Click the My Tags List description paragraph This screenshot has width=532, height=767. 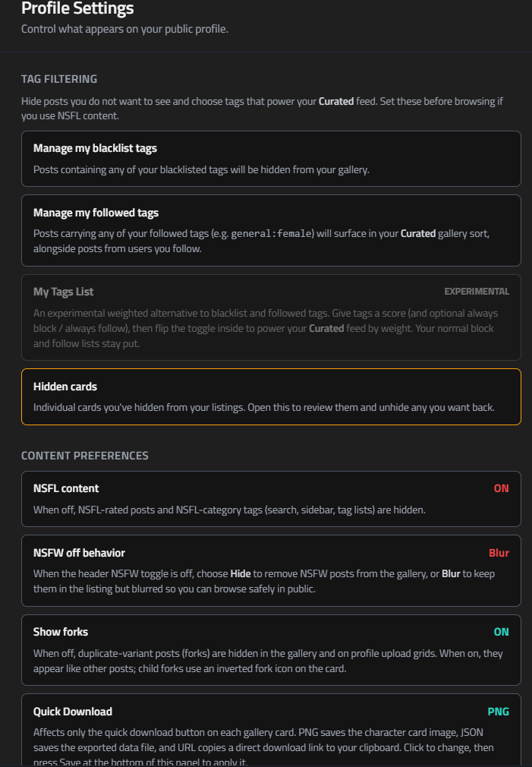click(266, 328)
